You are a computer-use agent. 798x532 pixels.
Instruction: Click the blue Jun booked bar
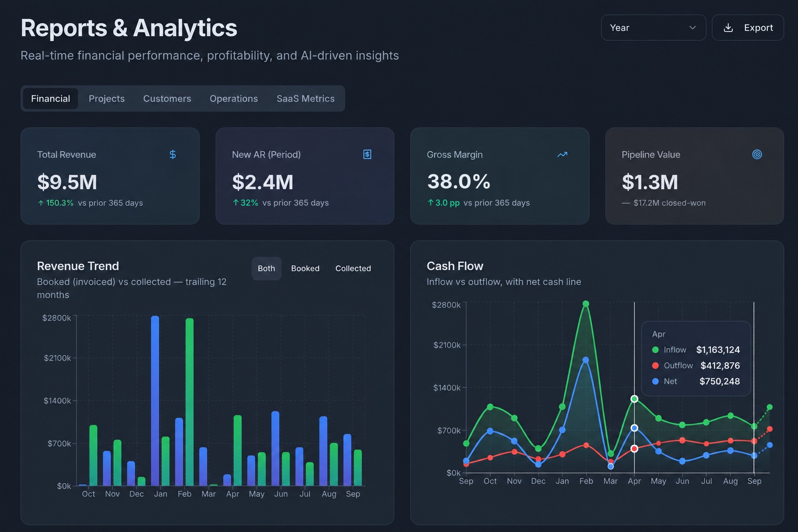tap(275, 448)
